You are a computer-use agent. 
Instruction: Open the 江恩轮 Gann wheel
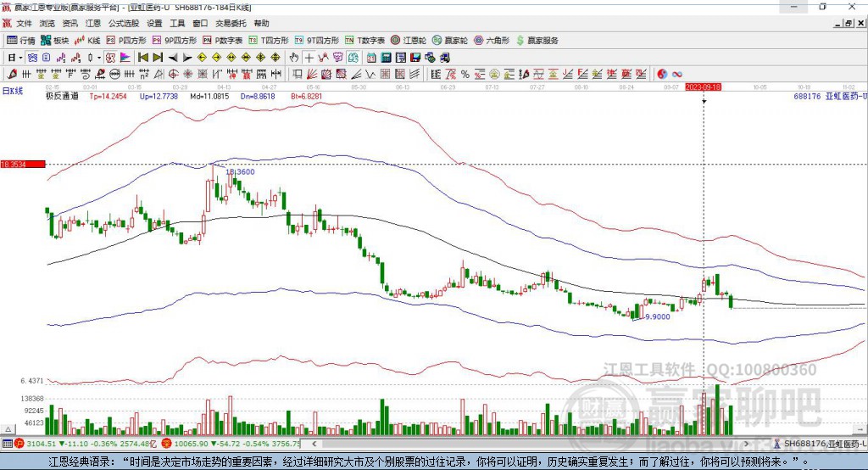tap(409, 41)
